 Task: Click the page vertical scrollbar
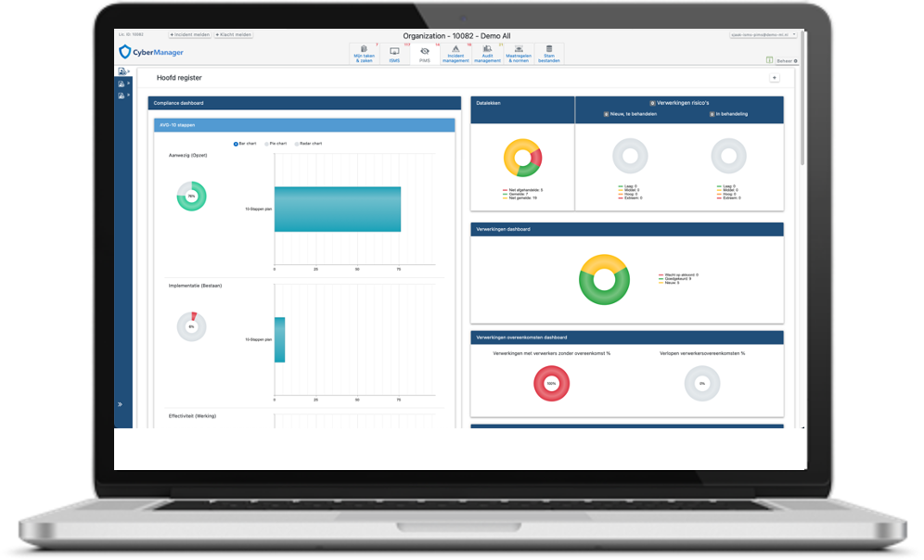801,121
